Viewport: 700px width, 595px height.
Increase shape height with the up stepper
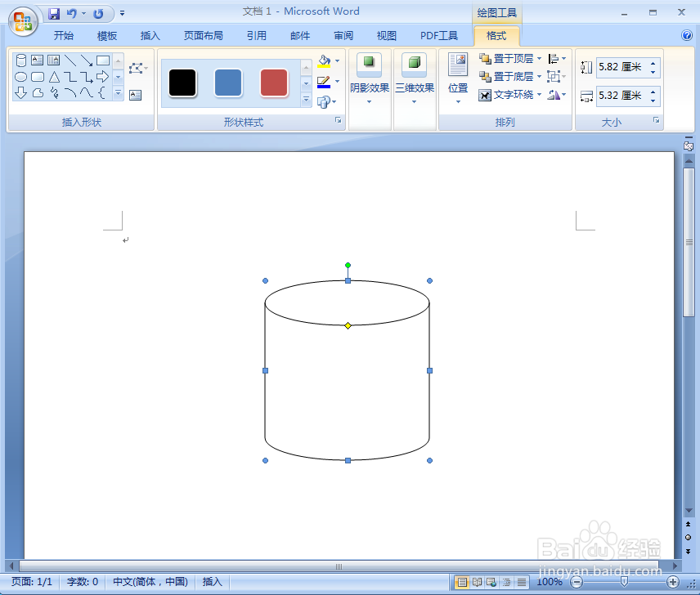coord(653,63)
